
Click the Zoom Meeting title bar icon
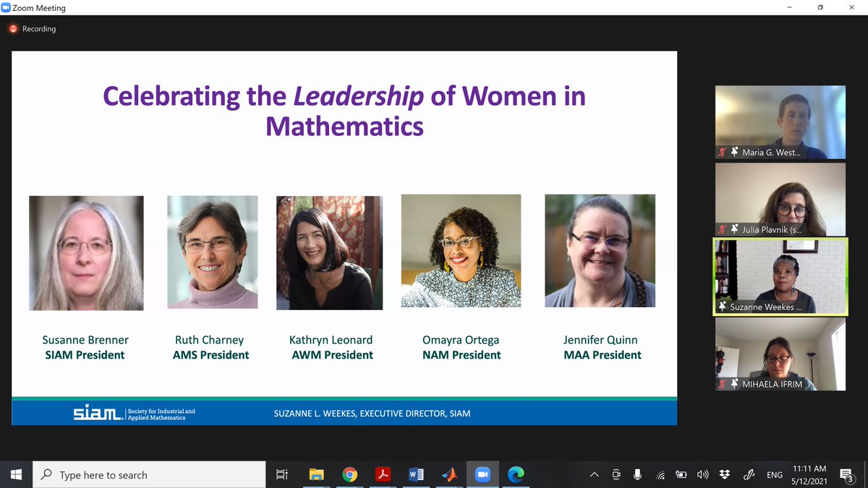(6, 7)
